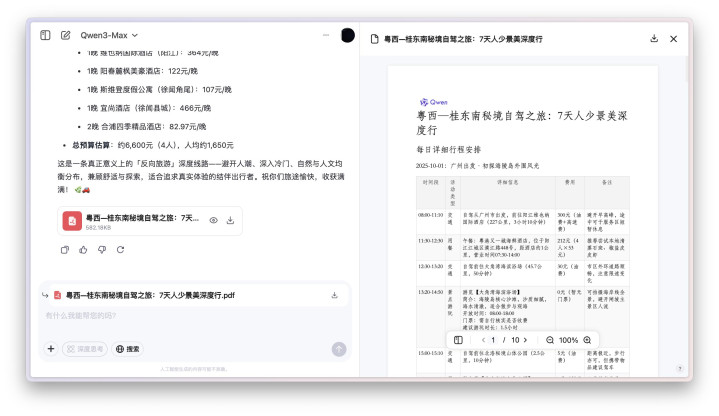Click the file size 582.18KB label
719x416 pixels.
tap(98, 227)
